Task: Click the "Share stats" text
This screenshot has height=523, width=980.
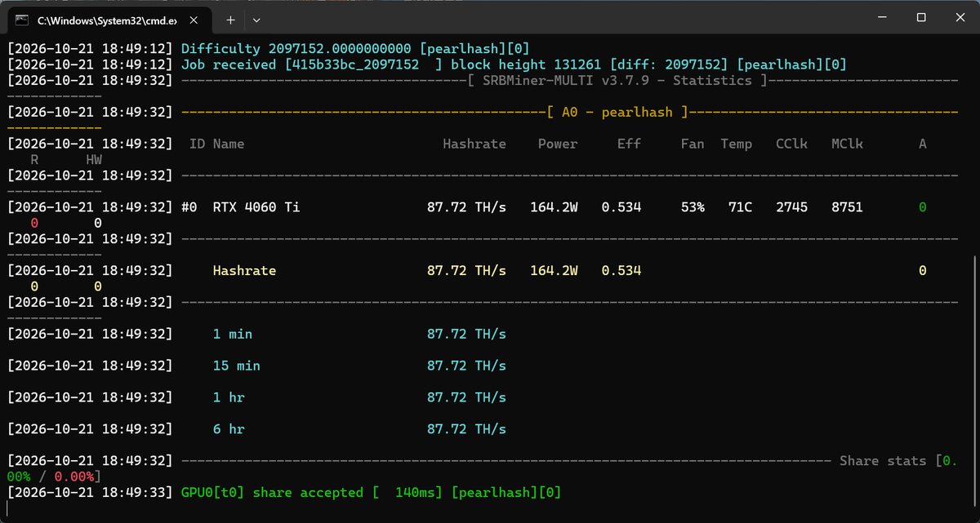Action: (x=884, y=461)
